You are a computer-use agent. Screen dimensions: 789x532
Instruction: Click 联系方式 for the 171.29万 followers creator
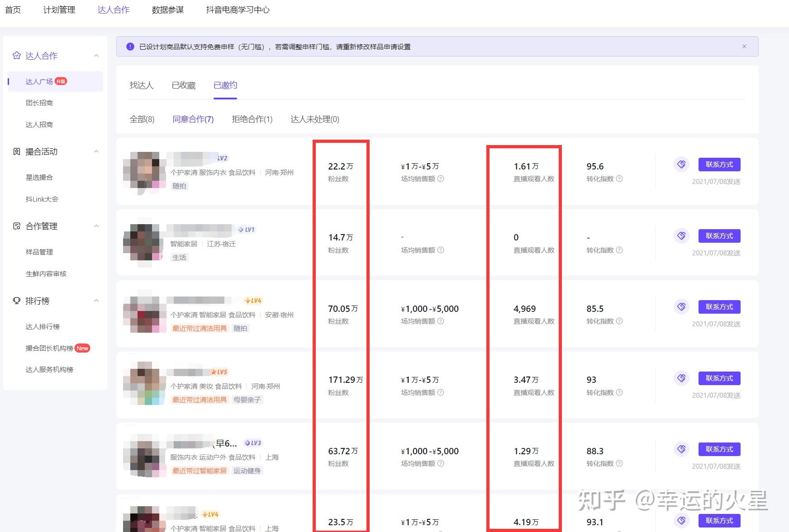click(x=719, y=378)
